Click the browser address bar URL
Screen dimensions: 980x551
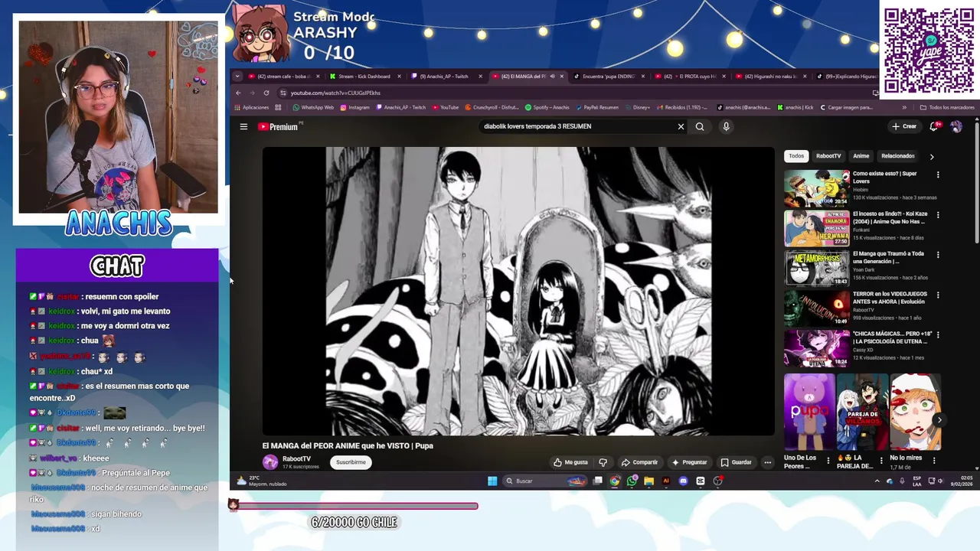pos(335,93)
